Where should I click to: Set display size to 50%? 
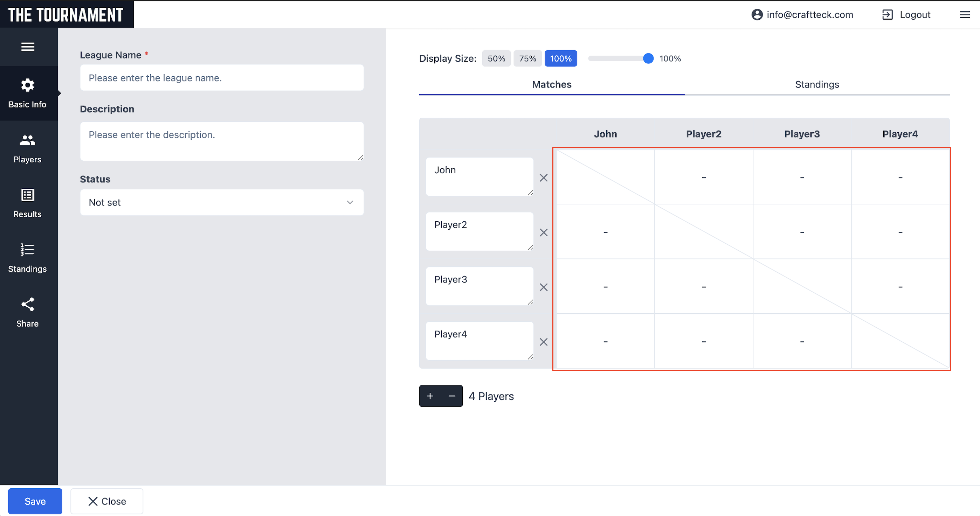click(x=496, y=58)
